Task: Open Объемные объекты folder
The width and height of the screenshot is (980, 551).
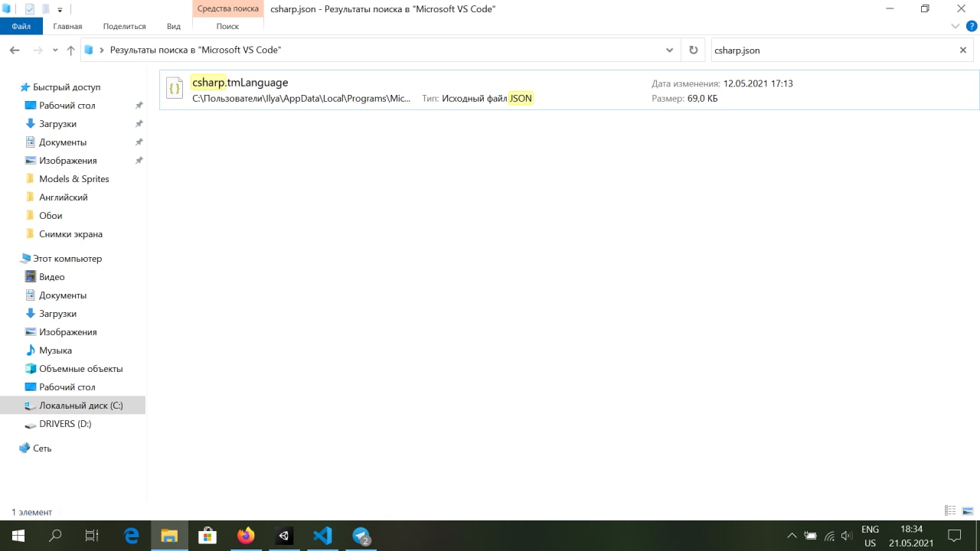Action: point(81,369)
